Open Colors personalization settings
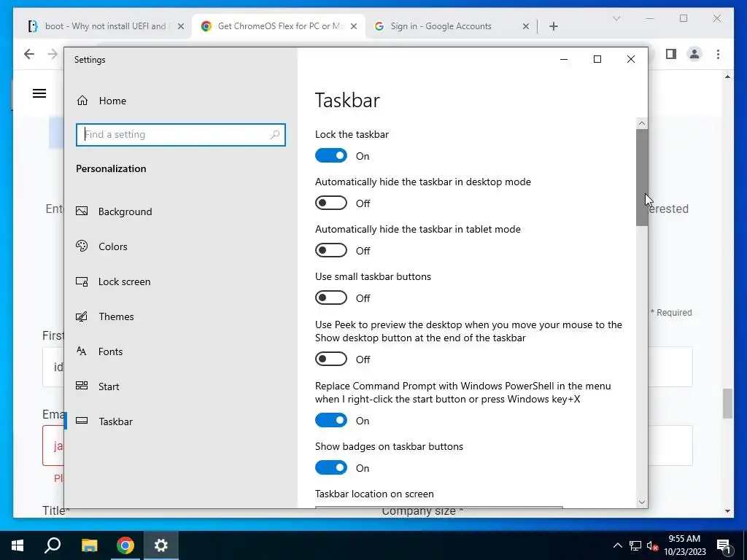 click(x=102, y=246)
